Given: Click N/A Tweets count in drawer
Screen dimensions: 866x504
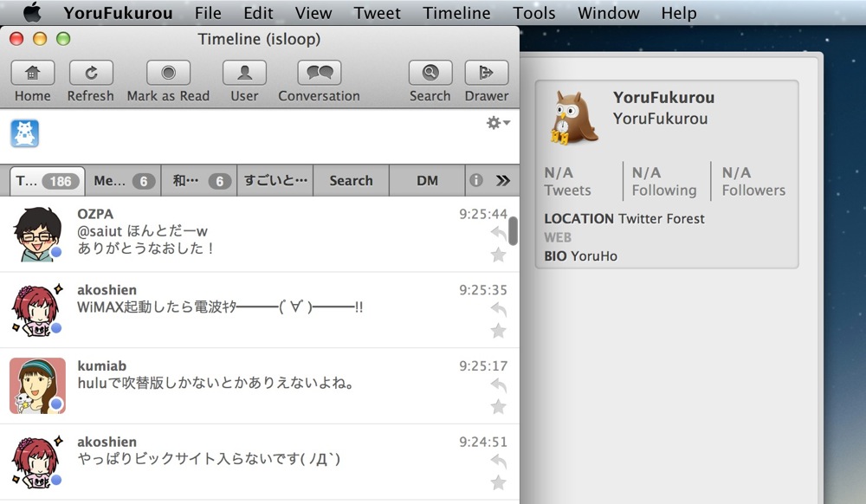Looking at the screenshot, I should 567,181.
